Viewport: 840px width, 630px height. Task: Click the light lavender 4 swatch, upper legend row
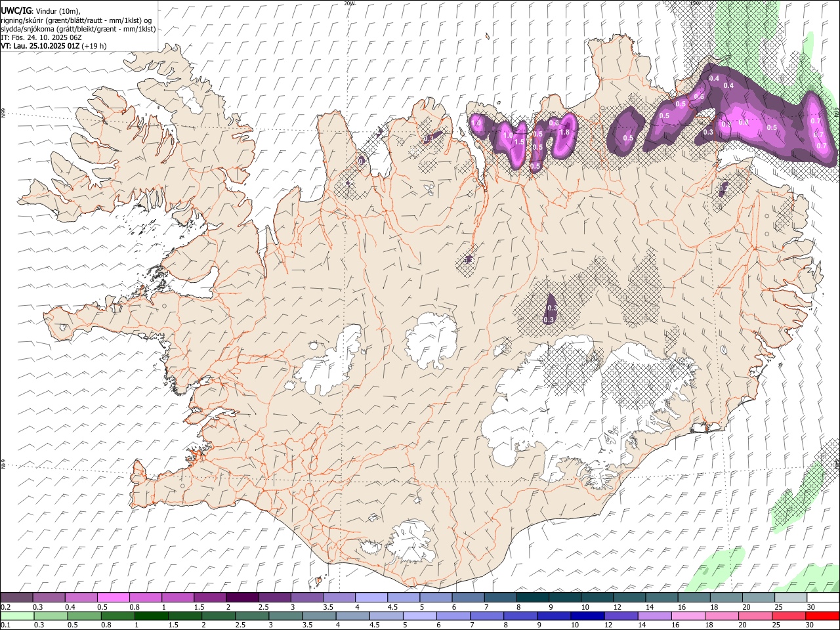coord(371,597)
